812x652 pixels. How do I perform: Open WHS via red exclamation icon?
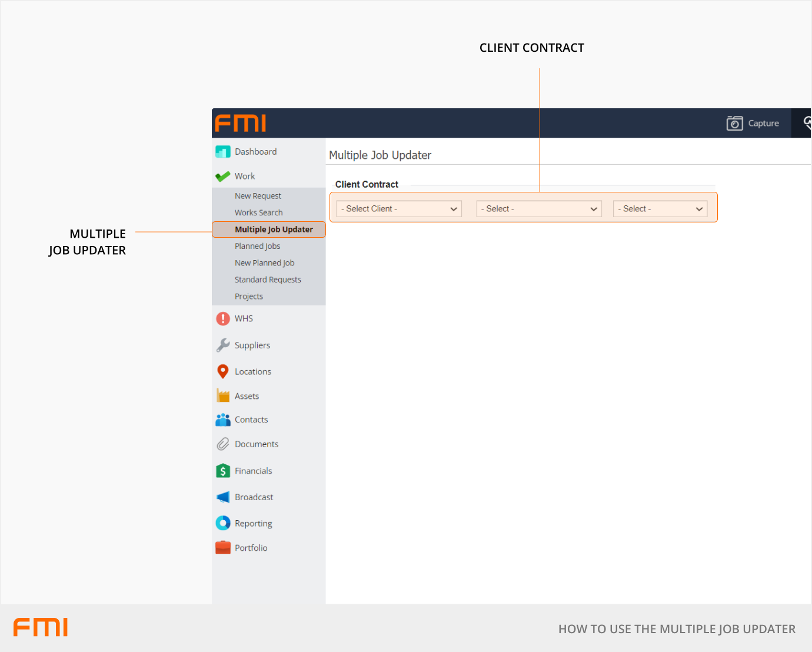coord(223,318)
